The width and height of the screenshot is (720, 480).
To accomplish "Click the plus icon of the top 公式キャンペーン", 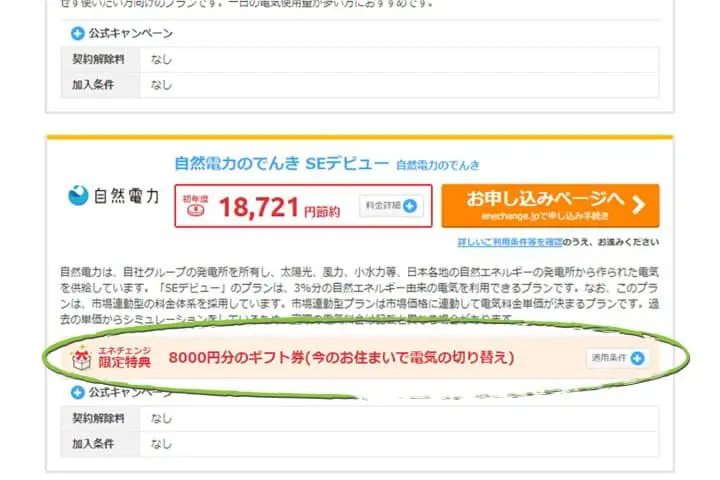I will pyautogui.click(x=77, y=33).
